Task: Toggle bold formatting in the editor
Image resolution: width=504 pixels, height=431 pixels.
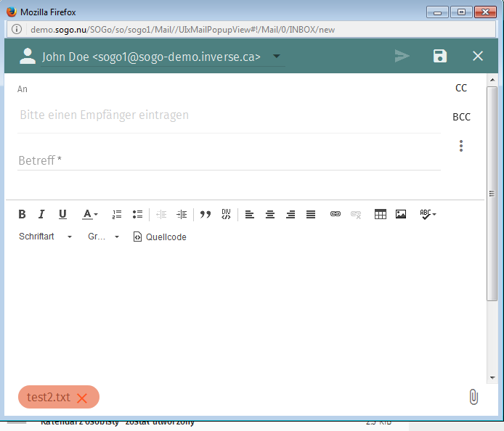Action: 22,214
